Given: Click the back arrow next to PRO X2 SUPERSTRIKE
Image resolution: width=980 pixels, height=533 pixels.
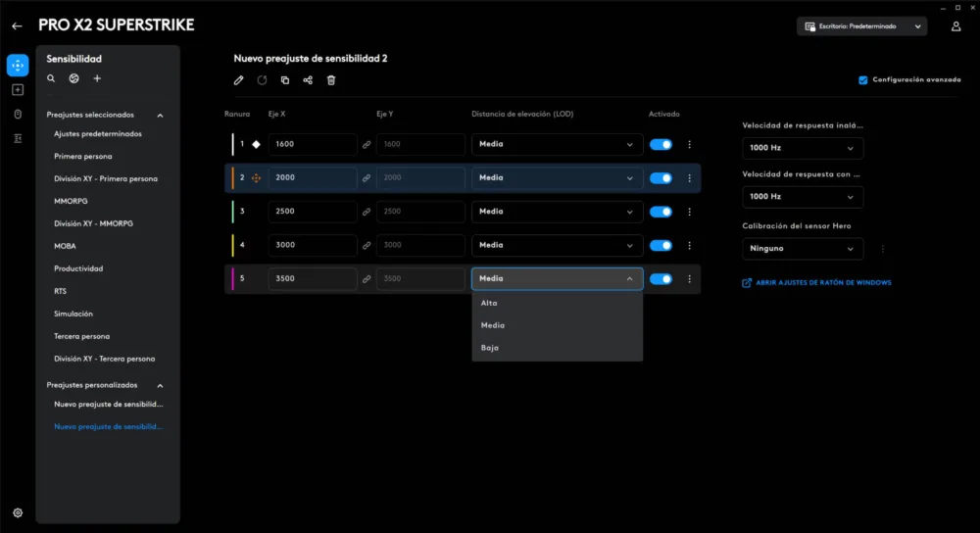Looking at the screenshot, I should click(x=17, y=25).
